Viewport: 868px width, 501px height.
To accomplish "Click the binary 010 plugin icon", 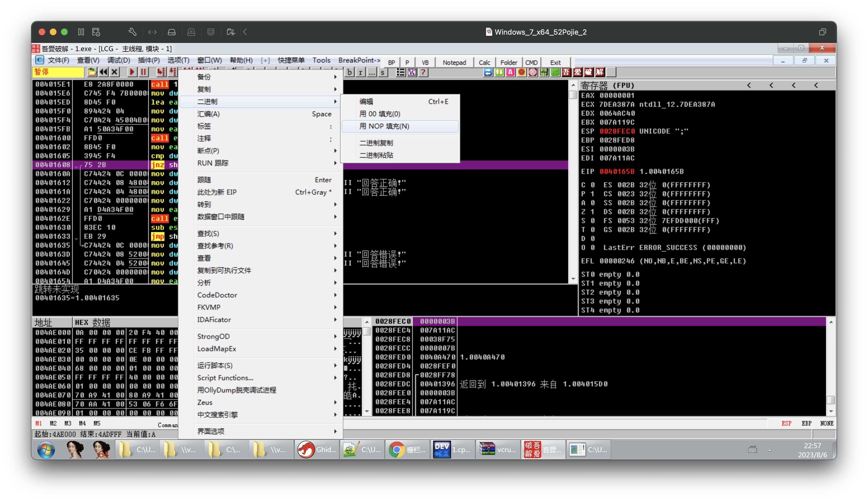I will pyautogui.click(x=544, y=72).
